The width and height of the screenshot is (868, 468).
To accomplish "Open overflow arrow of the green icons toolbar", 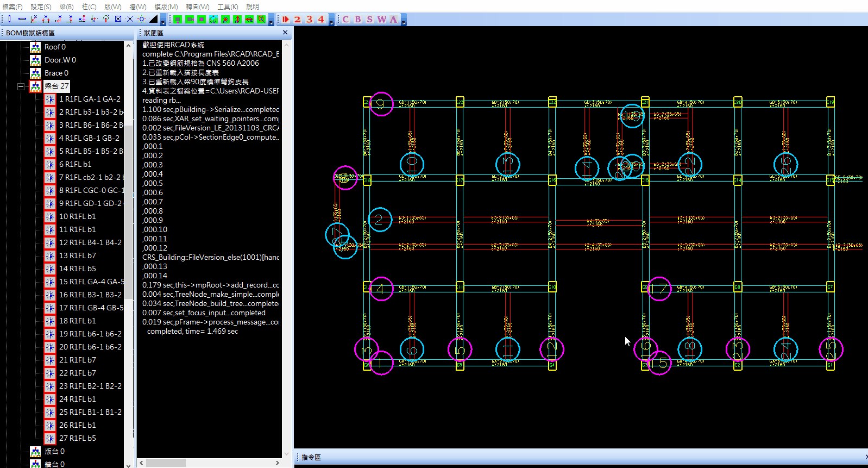I will tap(272, 20).
